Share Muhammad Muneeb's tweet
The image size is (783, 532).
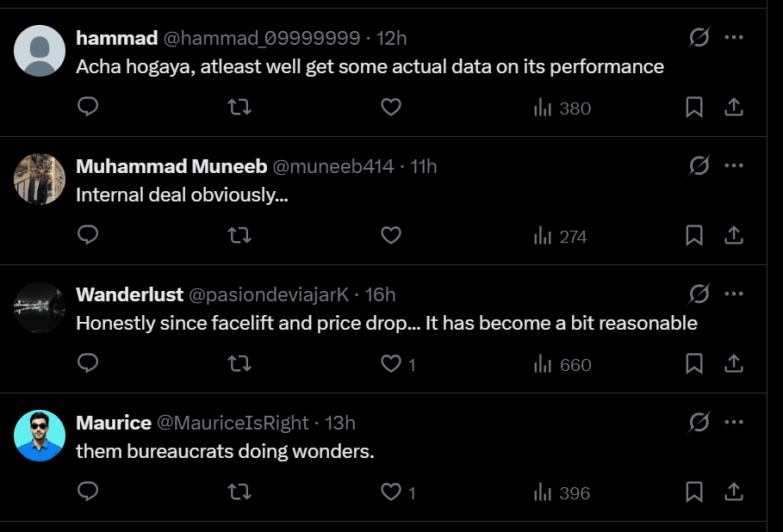click(x=733, y=235)
